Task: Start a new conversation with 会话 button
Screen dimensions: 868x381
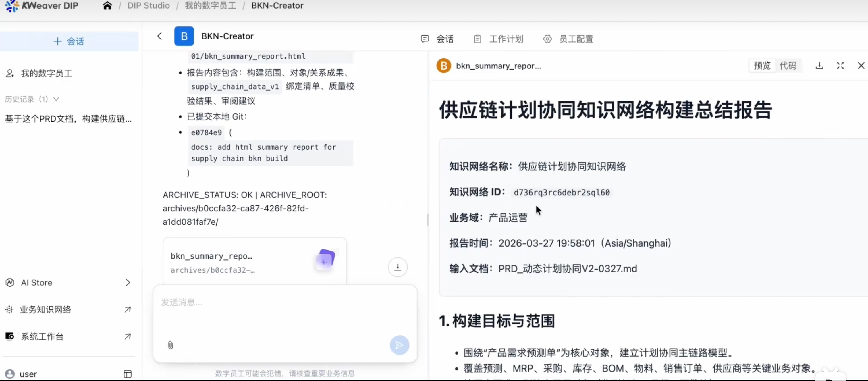Action: 70,41
